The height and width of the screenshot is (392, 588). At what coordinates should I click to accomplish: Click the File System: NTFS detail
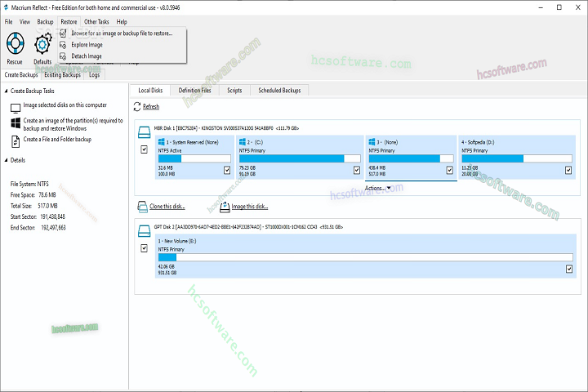point(29,184)
